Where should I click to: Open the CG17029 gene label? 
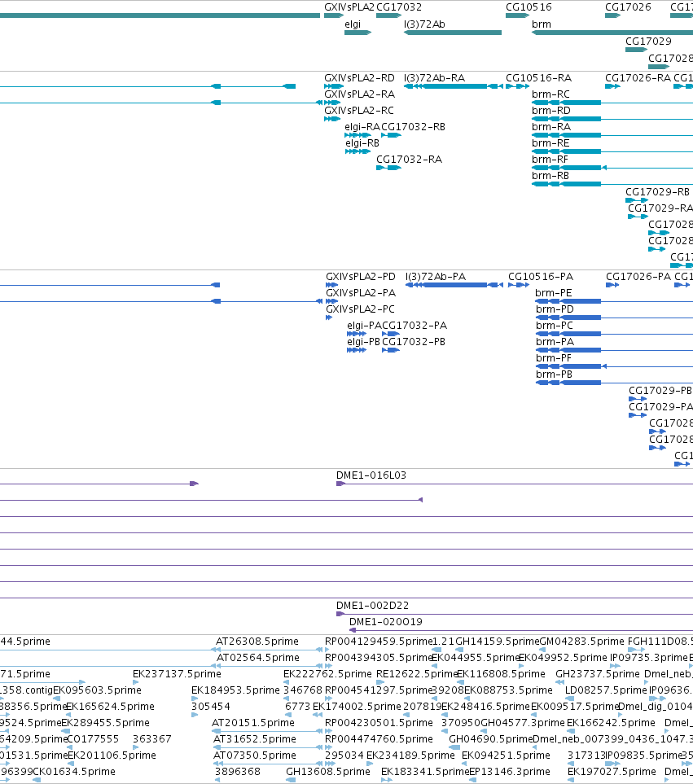click(648, 42)
